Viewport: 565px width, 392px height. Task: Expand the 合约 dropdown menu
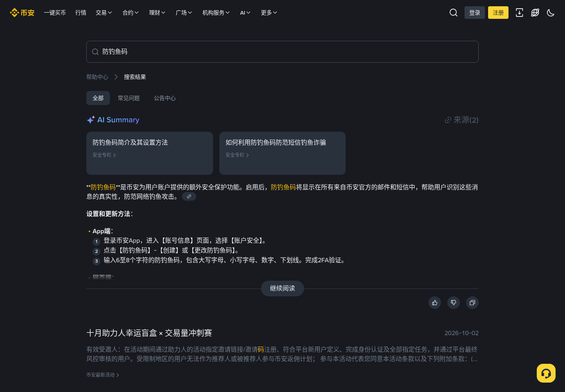(131, 13)
